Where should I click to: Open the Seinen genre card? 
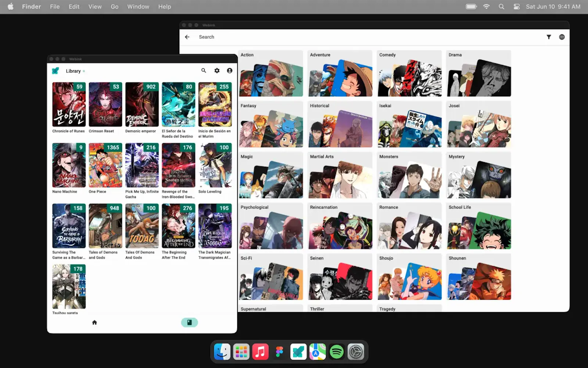pos(340,277)
